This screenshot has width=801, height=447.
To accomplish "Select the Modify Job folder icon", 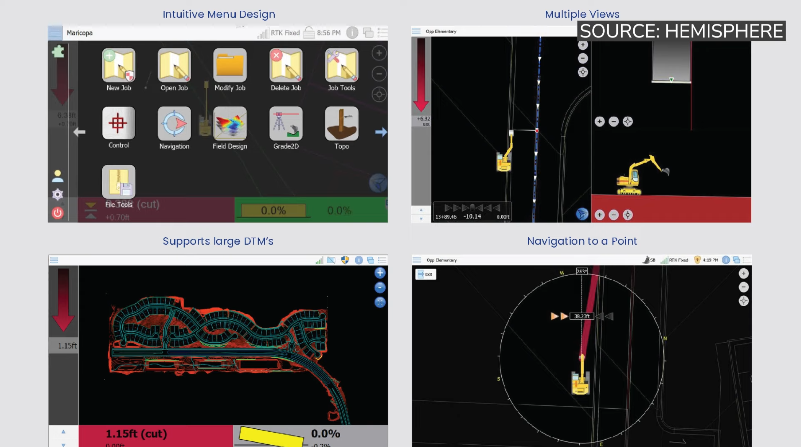I will click(x=230, y=67).
